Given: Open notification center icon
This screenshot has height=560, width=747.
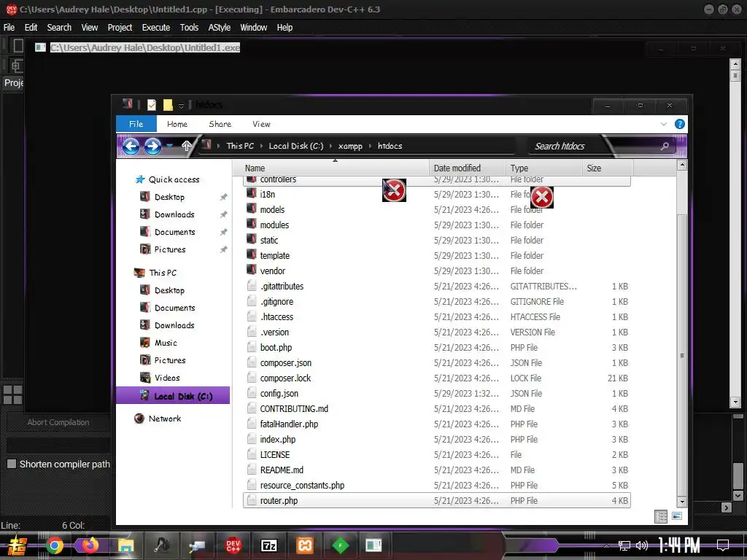Looking at the screenshot, I should coord(723,545).
